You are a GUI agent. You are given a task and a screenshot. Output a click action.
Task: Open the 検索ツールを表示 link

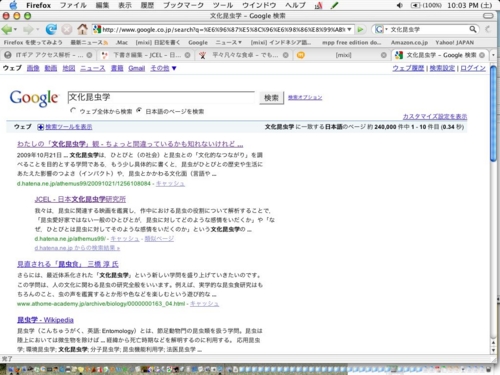pyautogui.click(x=69, y=127)
